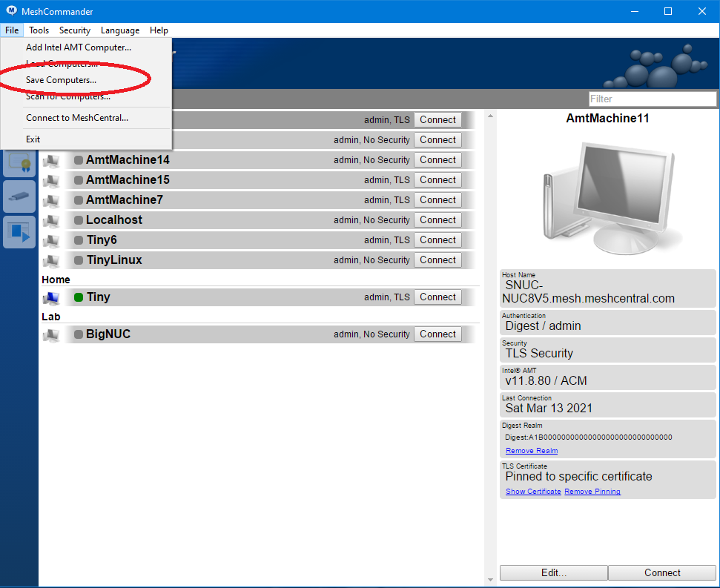Click the Home group heading
Viewport: 720px width, 588px height.
pos(56,280)
